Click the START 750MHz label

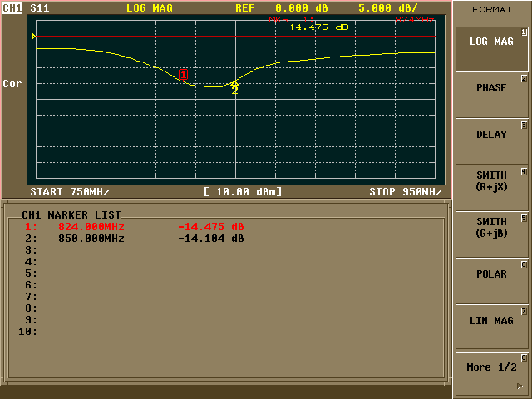coord(70,192)
